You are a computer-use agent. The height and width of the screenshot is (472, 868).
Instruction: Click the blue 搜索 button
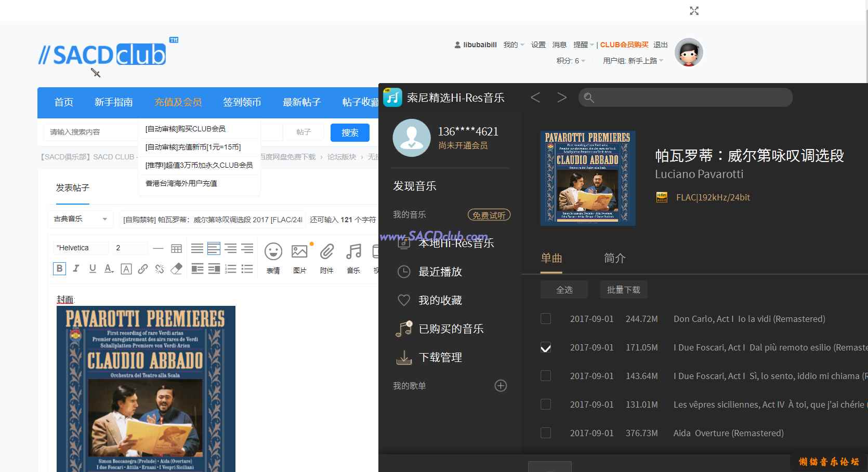click(350, 132)
